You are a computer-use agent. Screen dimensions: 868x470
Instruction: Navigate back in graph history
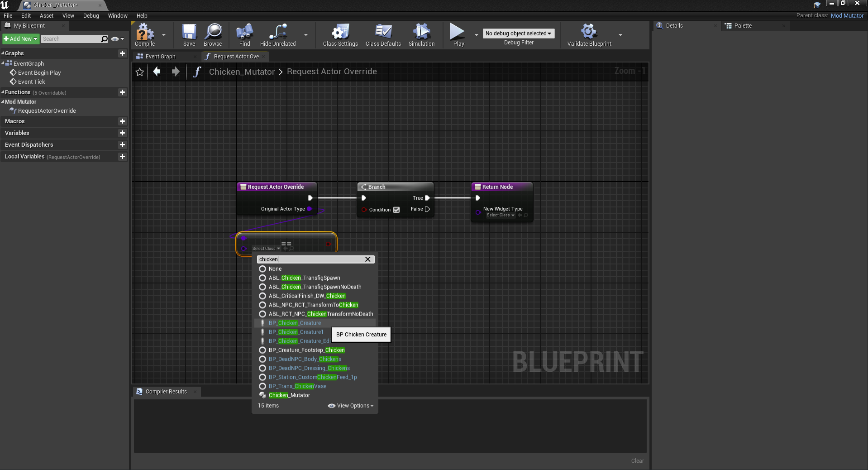click(157, 72)
